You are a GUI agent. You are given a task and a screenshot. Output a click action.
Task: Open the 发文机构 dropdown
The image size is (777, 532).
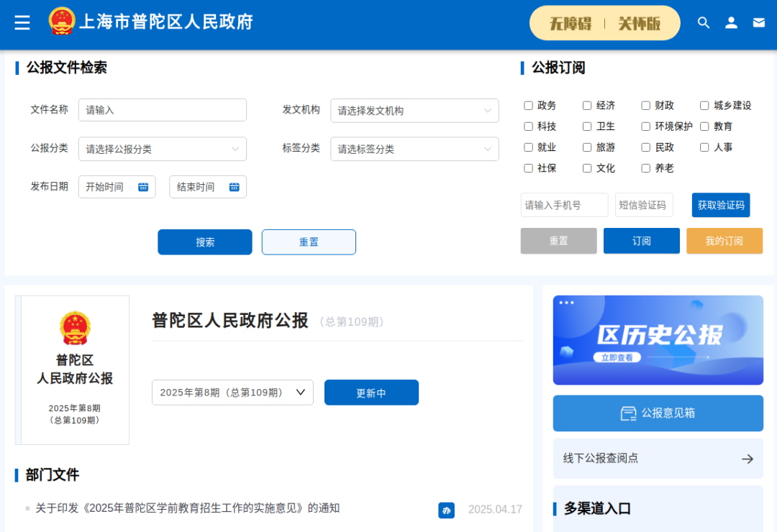(x=414, y=111)
